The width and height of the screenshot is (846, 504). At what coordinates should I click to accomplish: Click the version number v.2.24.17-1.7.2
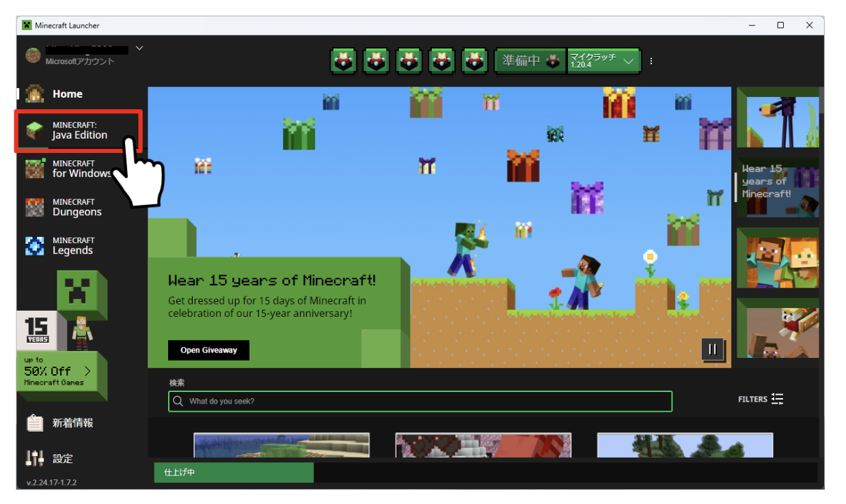51,483
